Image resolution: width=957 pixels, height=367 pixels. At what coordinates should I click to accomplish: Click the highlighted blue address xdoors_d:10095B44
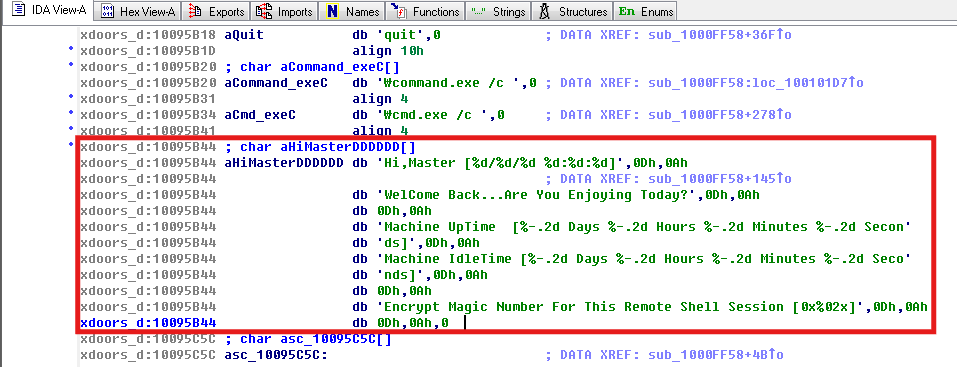(148, 322)
